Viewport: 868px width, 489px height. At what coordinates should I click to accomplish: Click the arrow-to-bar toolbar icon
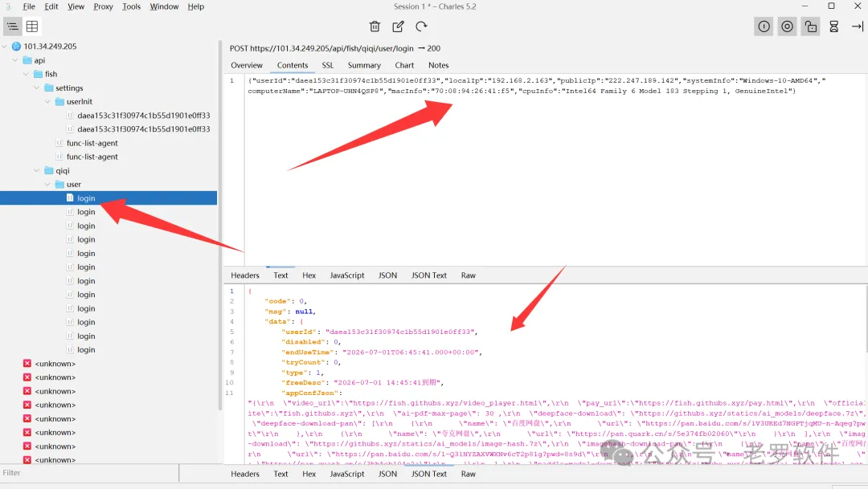pos(857,26)
